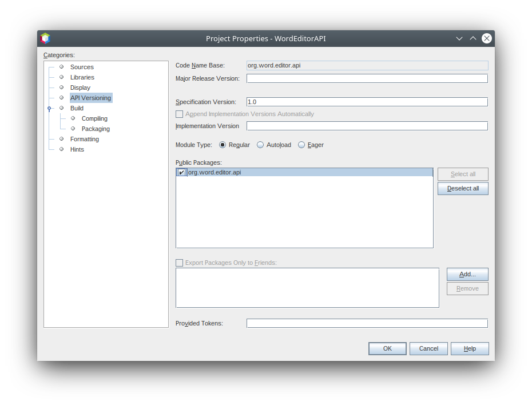Select the Autoload module type
Viewport: 532px width, 405px height.
(260, 145)
